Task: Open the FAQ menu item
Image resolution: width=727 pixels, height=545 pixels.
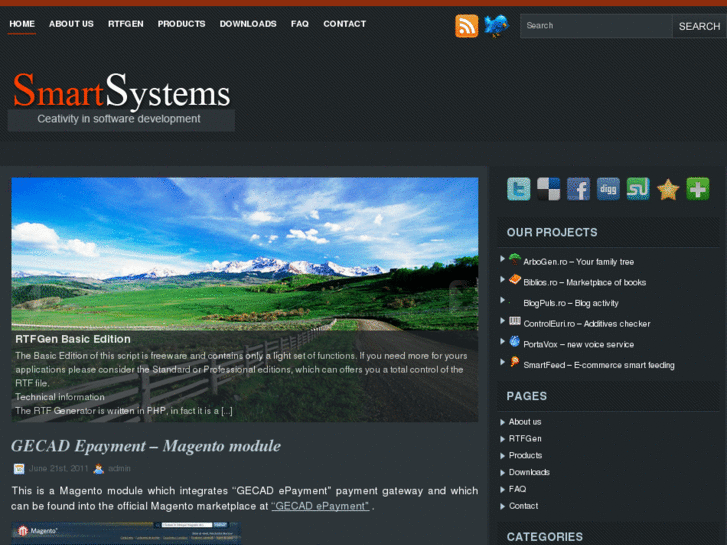Action: (x=300, y=24)
